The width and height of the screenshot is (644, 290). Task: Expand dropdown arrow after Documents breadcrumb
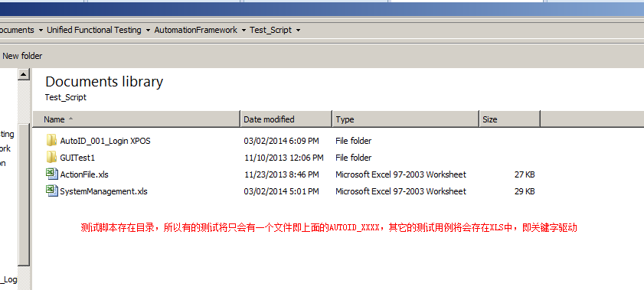pos(41,31)
